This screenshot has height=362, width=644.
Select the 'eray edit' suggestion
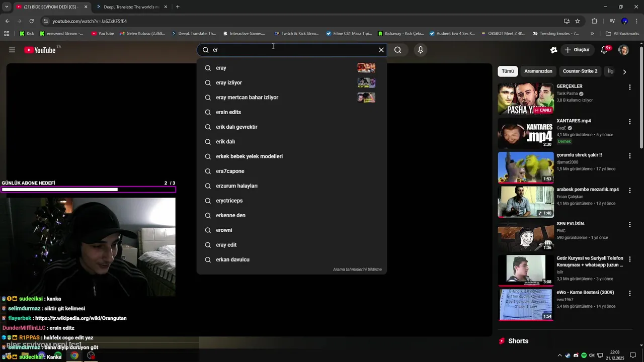292,245
